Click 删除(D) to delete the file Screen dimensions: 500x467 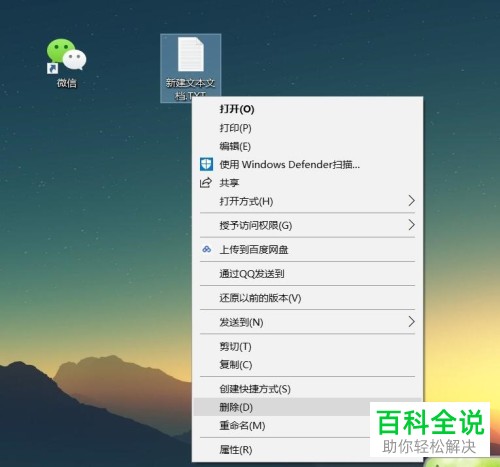coord(307,407)
